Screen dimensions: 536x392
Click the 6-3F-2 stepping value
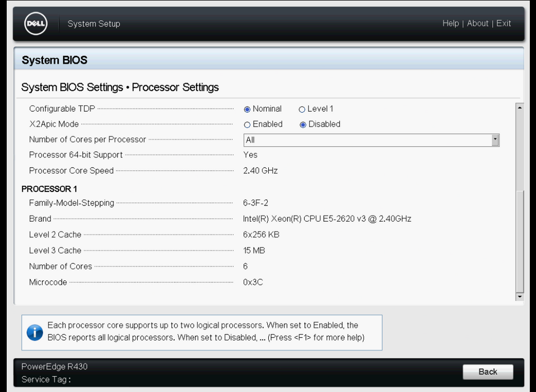click(x=255, y=203)
